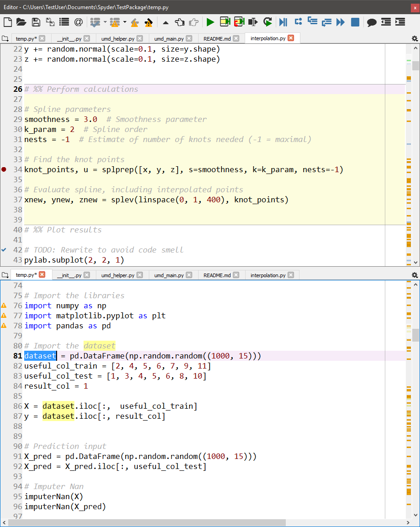This screenshot has width=420, height=527.
Task: Run selection or current line
Action: click(253, 22)
